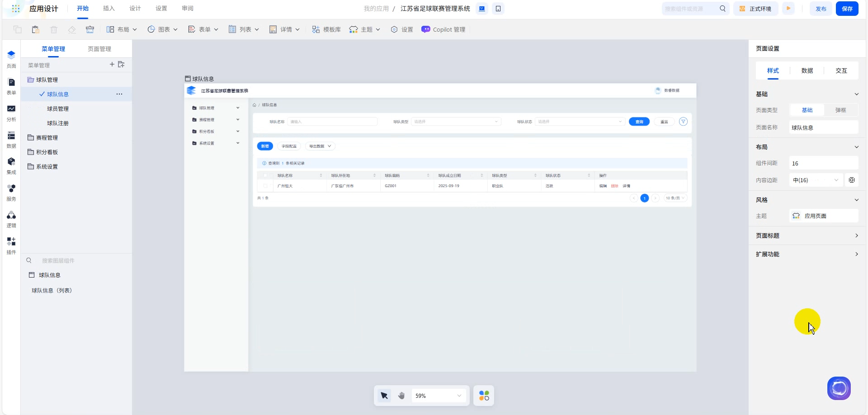Select 弹框 page type option
The width and height of the screenshot is (868, 415).
pyautogui.click(x=840, y=110)
